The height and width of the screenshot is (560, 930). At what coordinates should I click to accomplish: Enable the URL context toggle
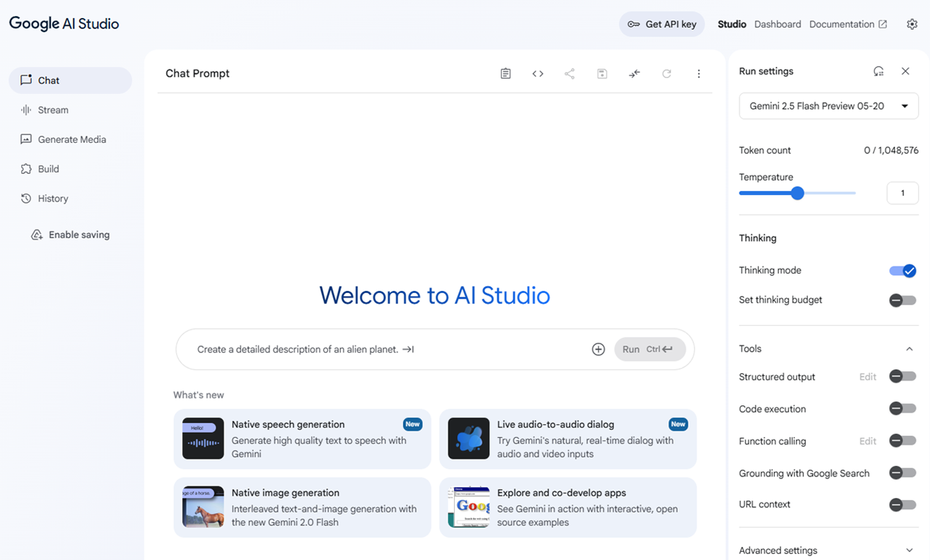903,504
